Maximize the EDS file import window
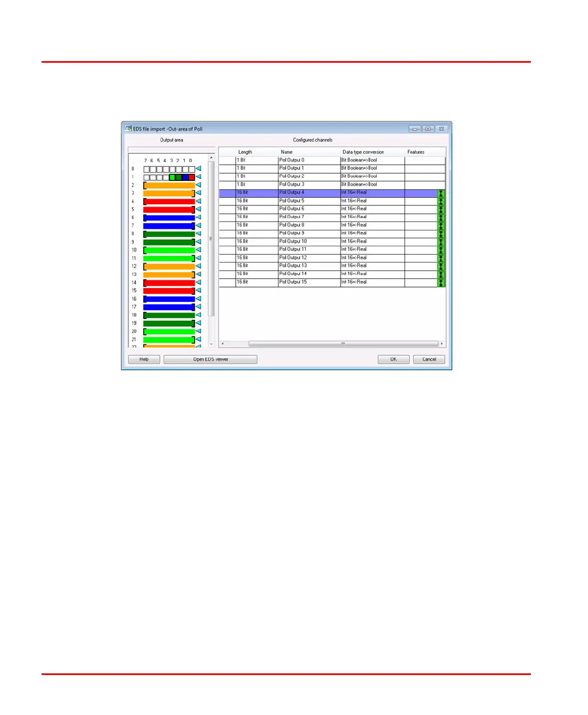This screenshot has width=588, height=715. point(428,129)
